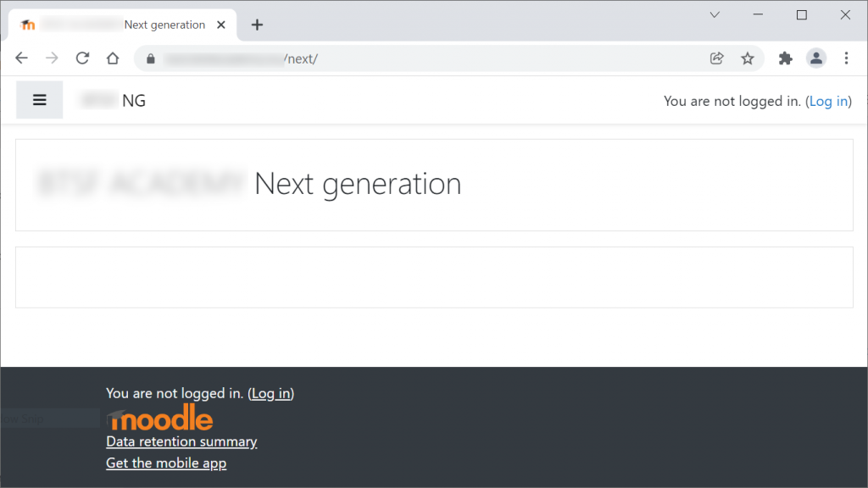Expand the forward navigation arrow
Viewport: 868px width, 488px height.
pos(52,58)
